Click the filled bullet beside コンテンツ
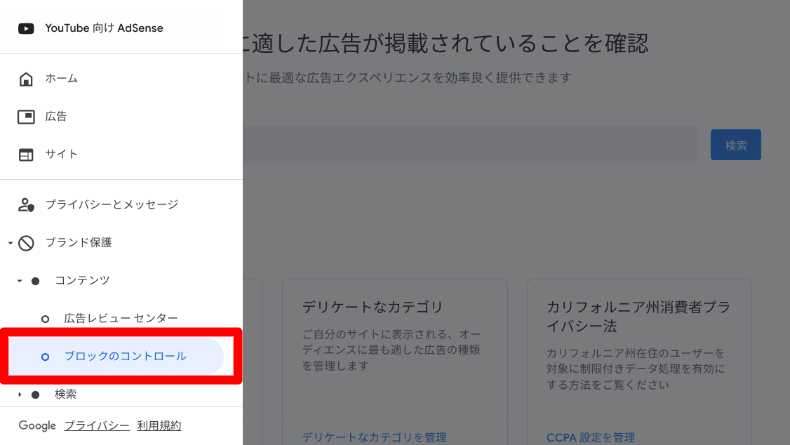790x445 pixels. [x=35, y=281]
